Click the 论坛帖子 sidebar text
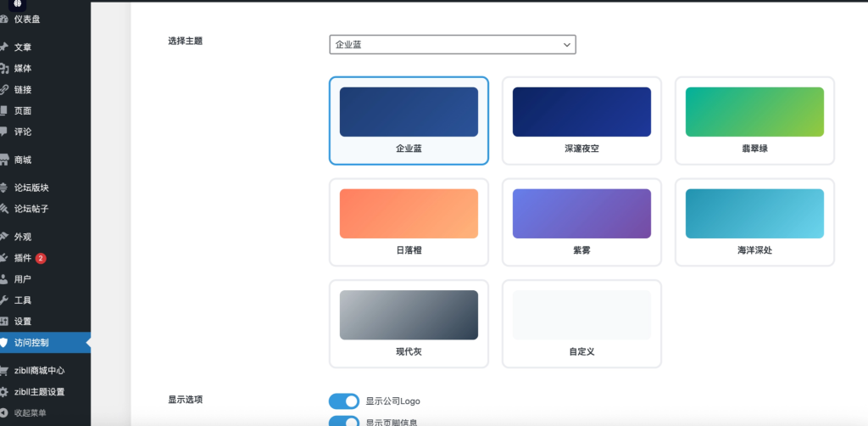Screen dimensions: 868x426 [x=31, y=209]
